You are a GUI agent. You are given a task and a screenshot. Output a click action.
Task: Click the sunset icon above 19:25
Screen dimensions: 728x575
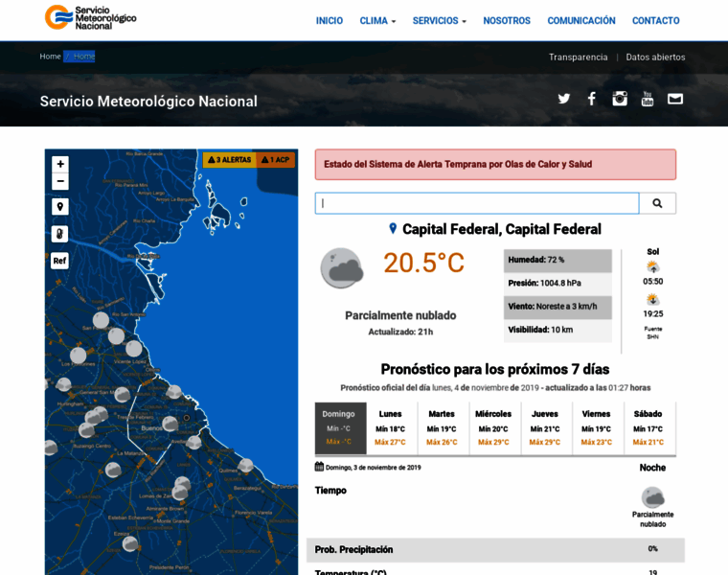click(652, 300)
